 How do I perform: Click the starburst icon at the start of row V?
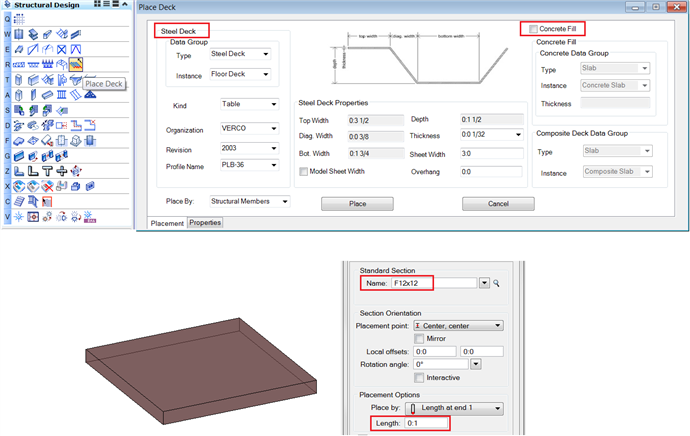tap(19, 216)
